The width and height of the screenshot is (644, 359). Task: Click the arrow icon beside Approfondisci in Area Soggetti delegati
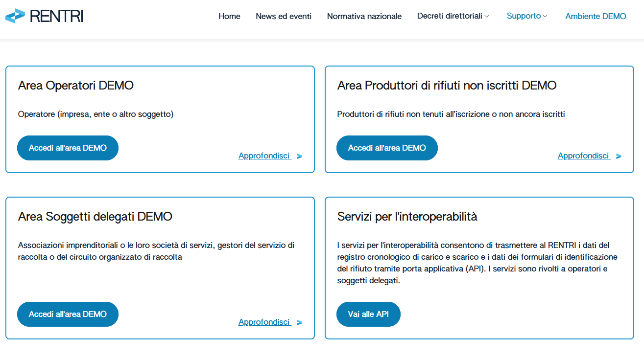point(299,323)
